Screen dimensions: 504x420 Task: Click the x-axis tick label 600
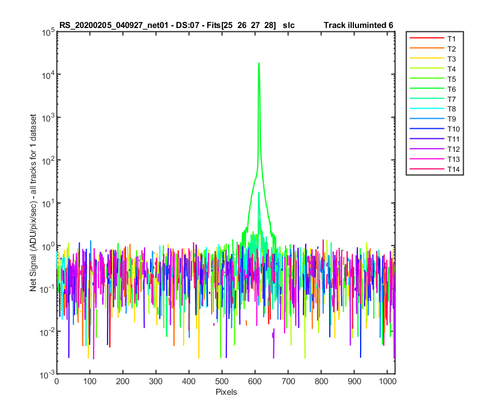255,381
